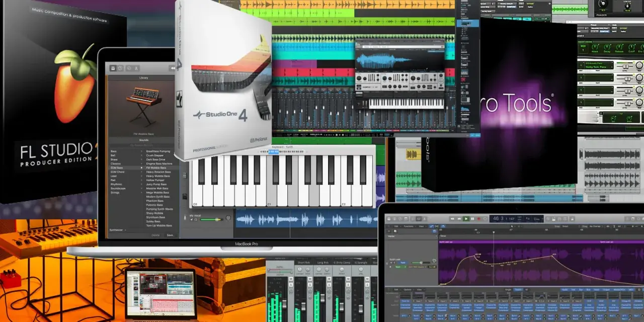Choose the Juicy Pump Bass patch

(157, 184)
